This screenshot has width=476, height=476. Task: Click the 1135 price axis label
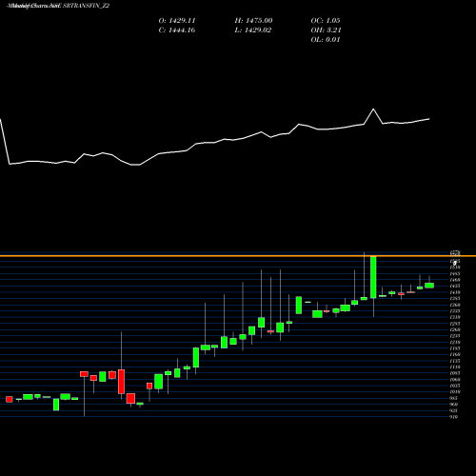click(455, 361)
